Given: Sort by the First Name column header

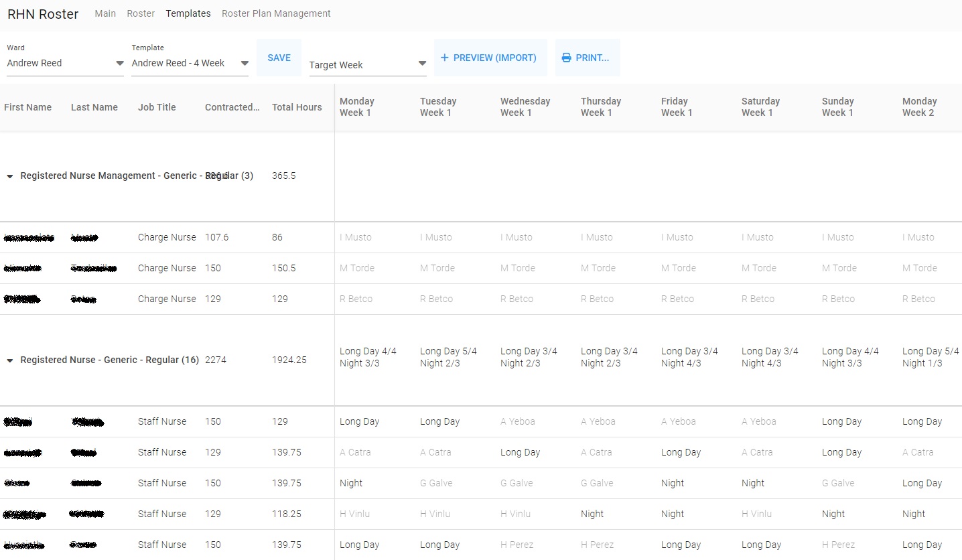Looking at the screenshot, I should click(28, 107).
